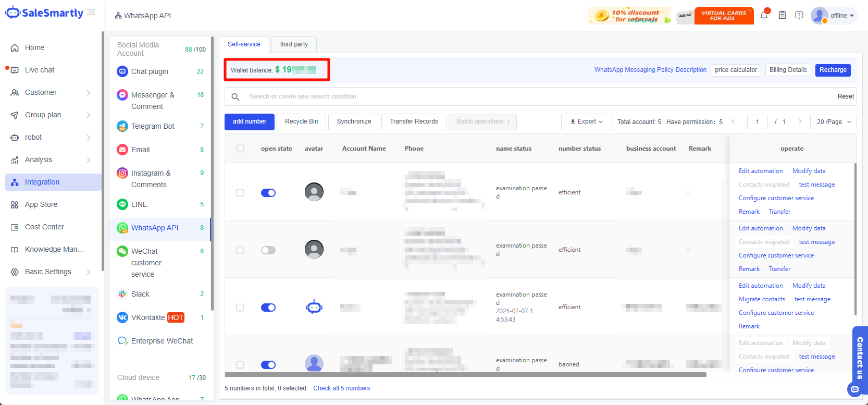Open Live chat from sidebar

coord(40,70)
